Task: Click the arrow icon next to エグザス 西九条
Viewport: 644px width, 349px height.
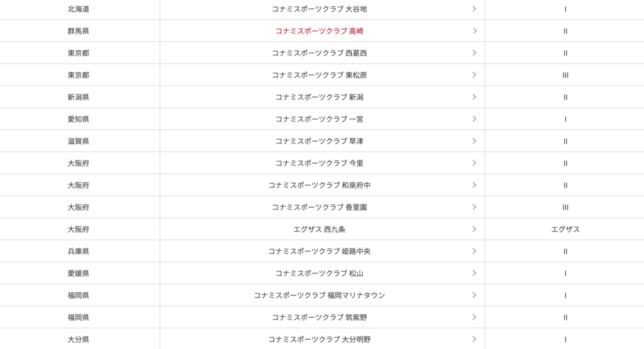Action: click(x=474, y=229)
